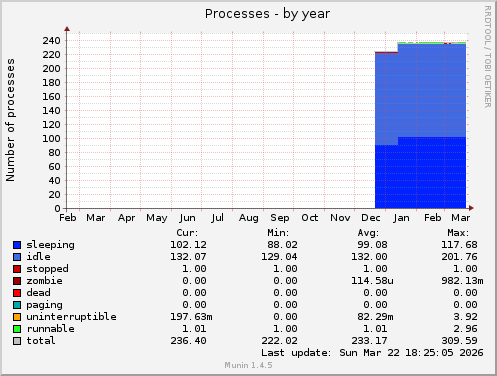
Task: Click sleeping current value 102.12
Action: pyautogui.click(x=188, y=245)
